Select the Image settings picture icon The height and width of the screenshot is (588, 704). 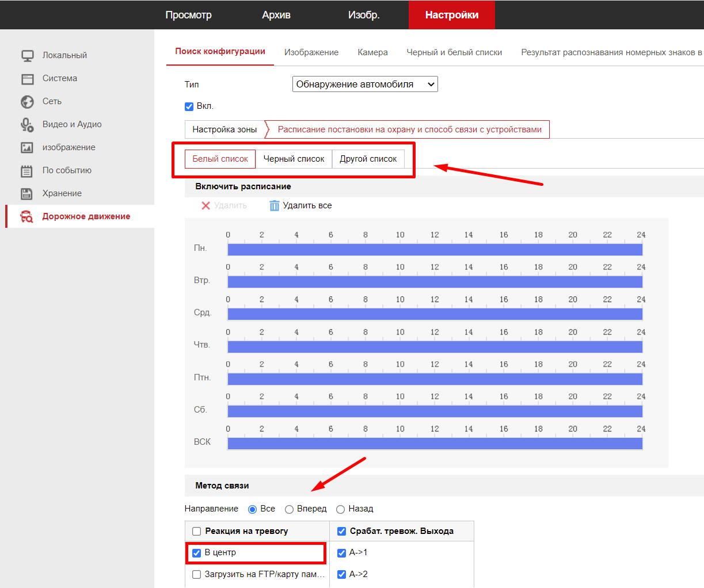pyautogui.click(x=27, y=148)
